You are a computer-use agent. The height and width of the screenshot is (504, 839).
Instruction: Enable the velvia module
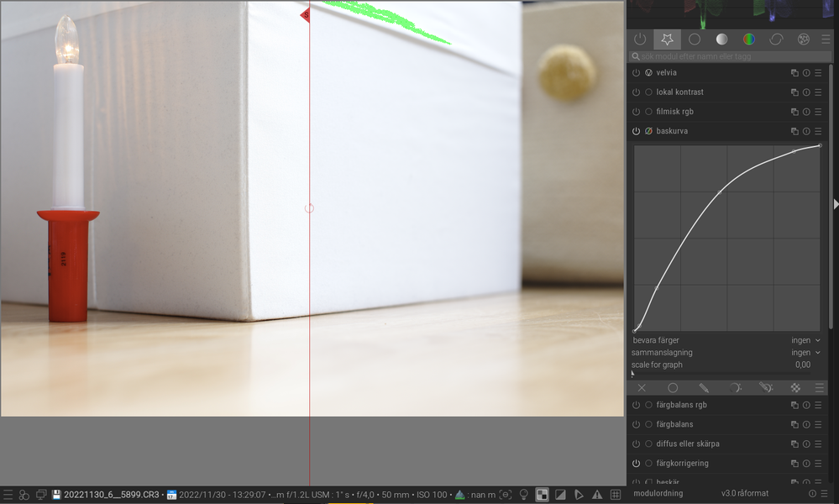click(636, 73)
